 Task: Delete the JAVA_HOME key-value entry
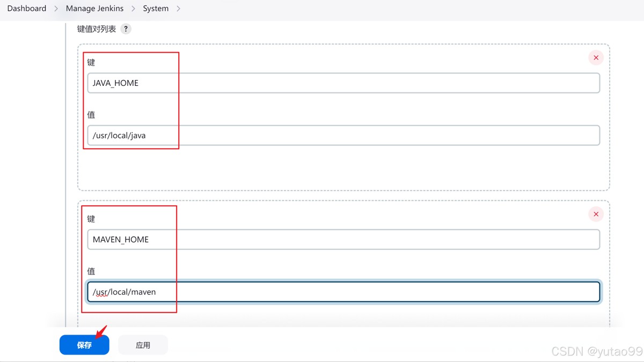[x=596, y=58]
